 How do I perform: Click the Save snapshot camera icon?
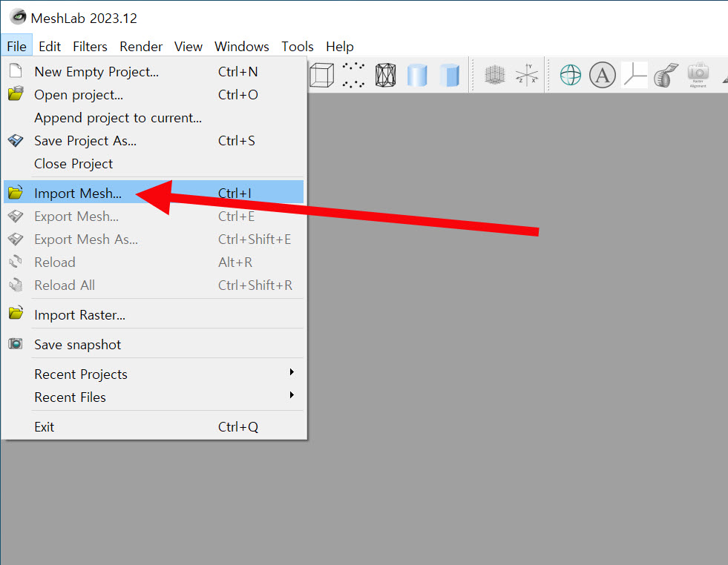[x=16, y=344]
